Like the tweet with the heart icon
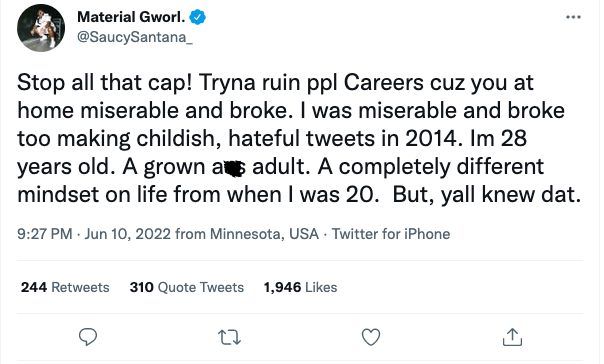 tap(371, 337)
